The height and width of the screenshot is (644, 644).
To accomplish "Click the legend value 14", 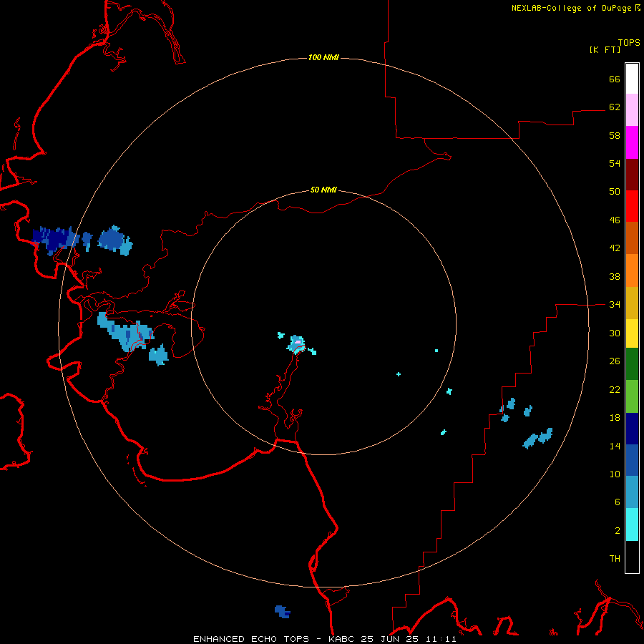I will (615, 446).
